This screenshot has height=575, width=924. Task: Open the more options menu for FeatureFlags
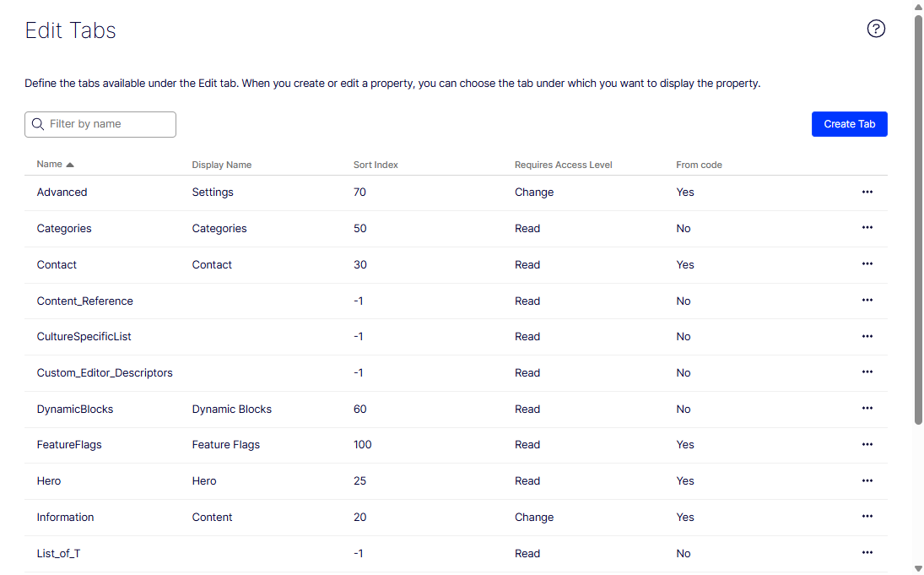867,444
